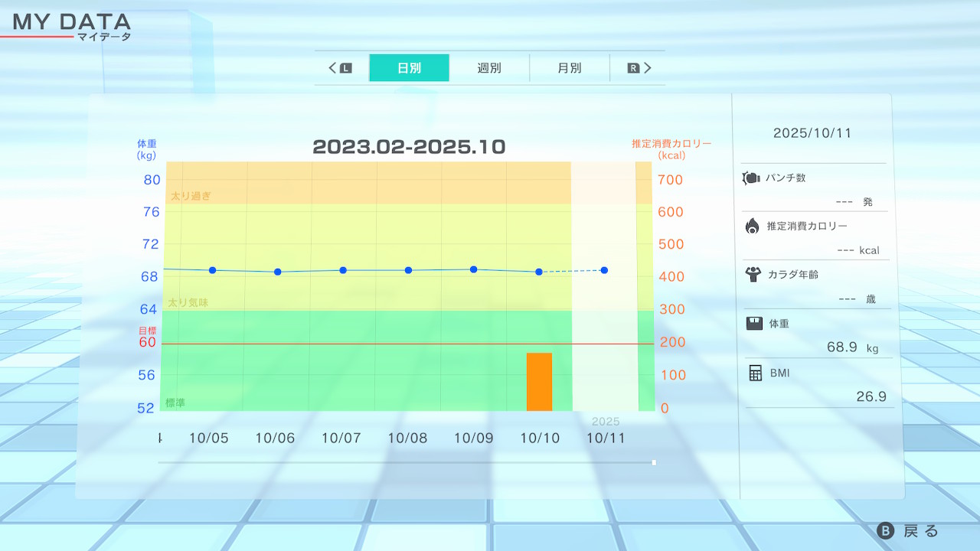The image size is (980, 551).
Task: Switch to the 月別 monthly tab
Action: (x=569, y=68)
